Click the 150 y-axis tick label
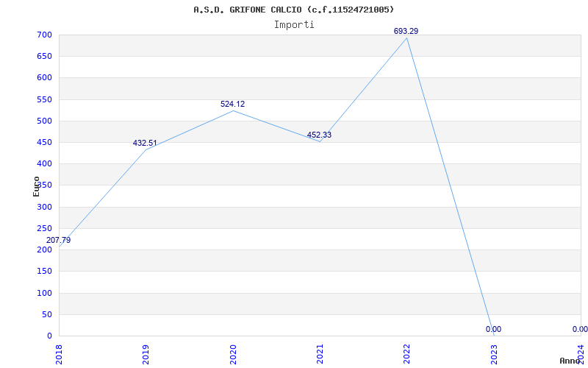 44,271
